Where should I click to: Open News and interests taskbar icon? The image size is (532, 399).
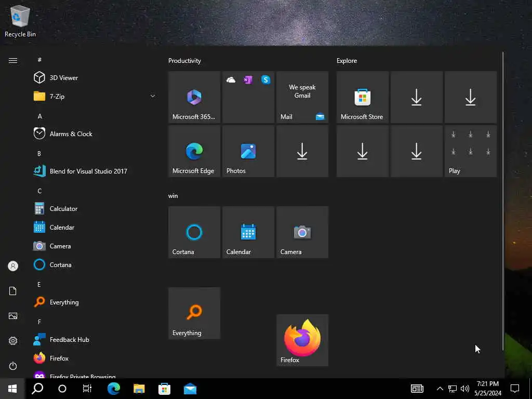pyautogui.click(x=417, y=389)
